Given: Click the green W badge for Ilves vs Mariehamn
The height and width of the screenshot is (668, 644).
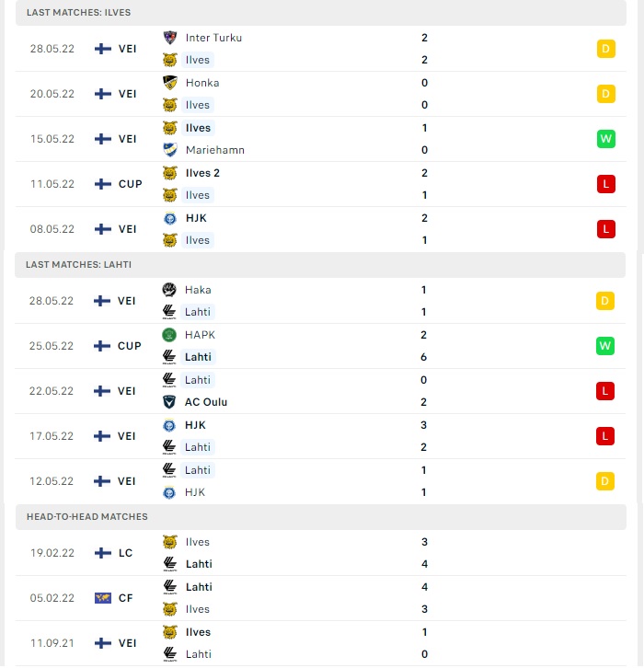Looking at the screenshot, I should coord(605,139).
